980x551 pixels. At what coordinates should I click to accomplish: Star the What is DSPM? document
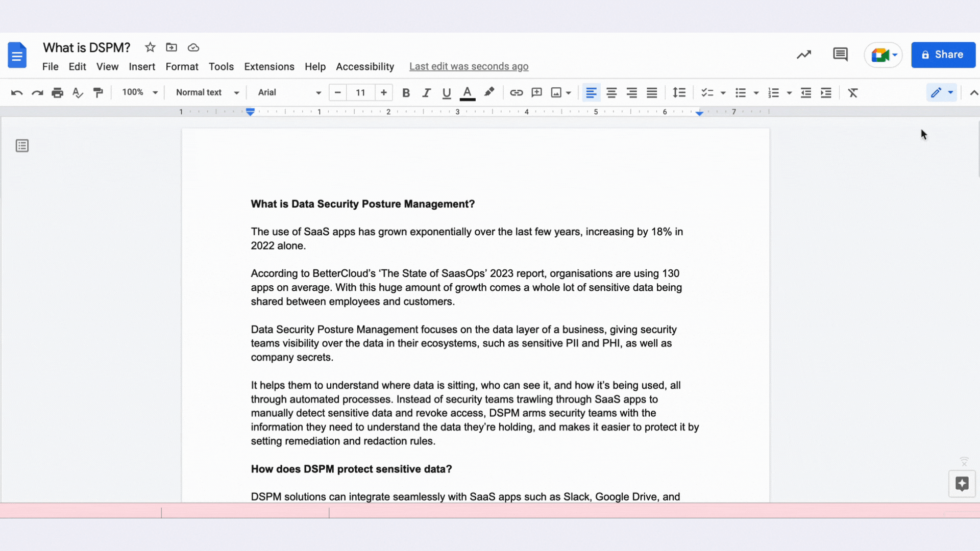150,47
